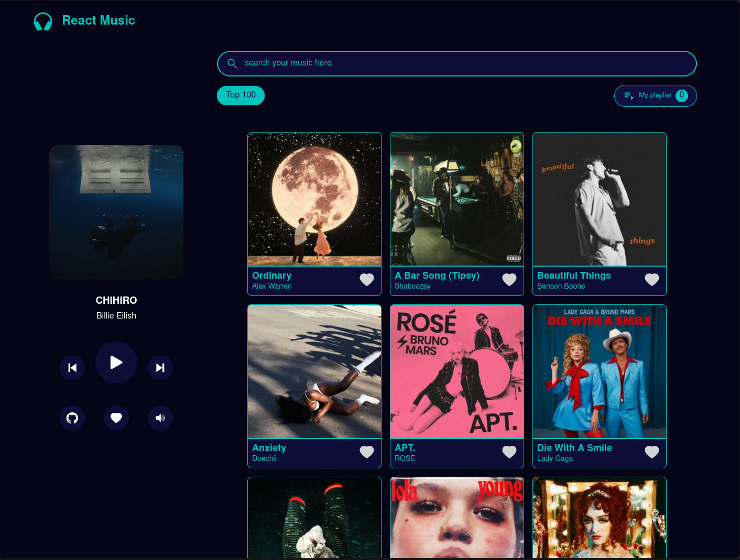This screenshot has width=740, height=560.
Task: Click the headphones logo icon
Action: [x=43, y=21]
